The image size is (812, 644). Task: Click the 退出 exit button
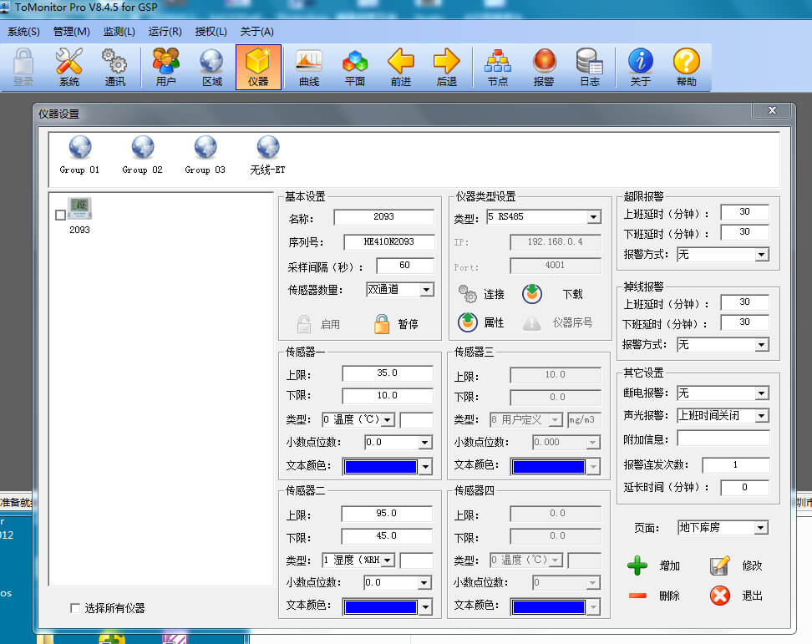pyautogui.click(x=736, y=596)
